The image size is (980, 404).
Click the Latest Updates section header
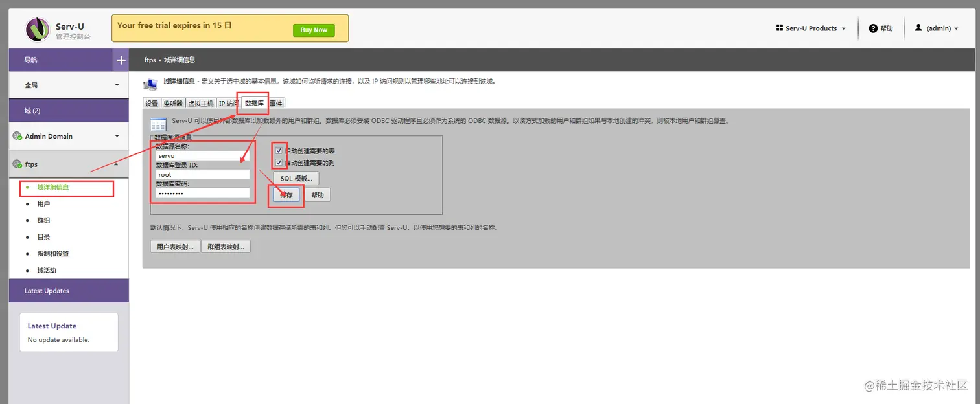tap(69, 291)
